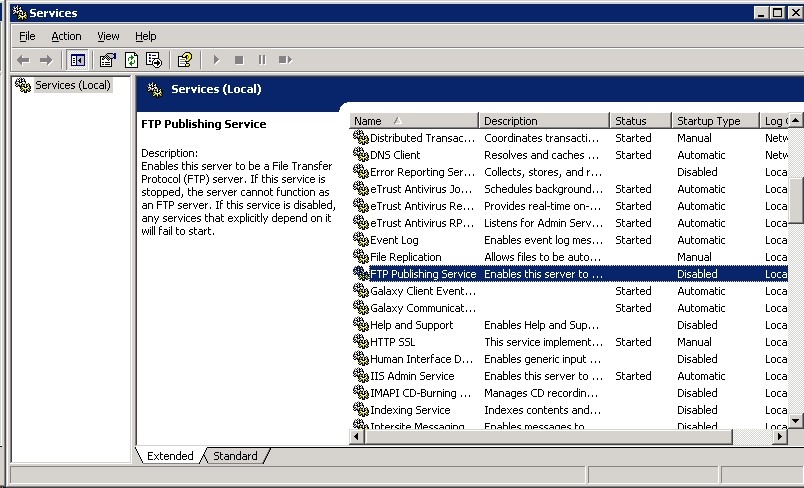Open the Action menu

(66, 36)
